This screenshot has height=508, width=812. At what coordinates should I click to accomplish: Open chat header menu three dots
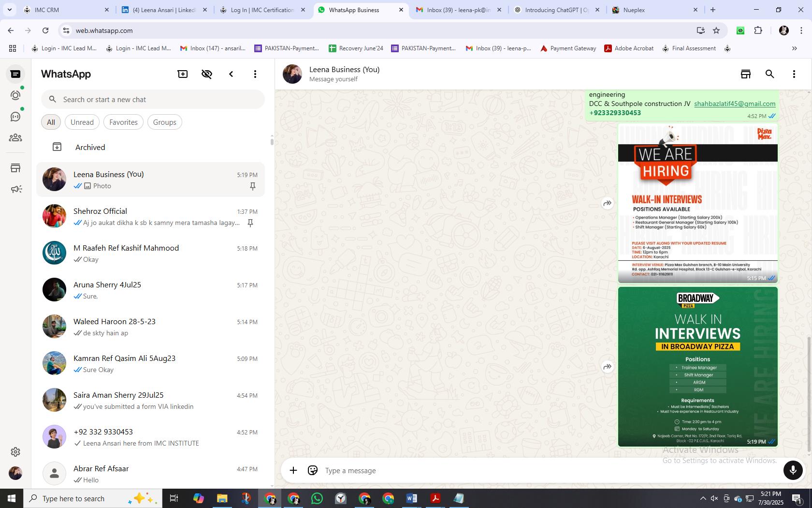[x=794, y=74]
